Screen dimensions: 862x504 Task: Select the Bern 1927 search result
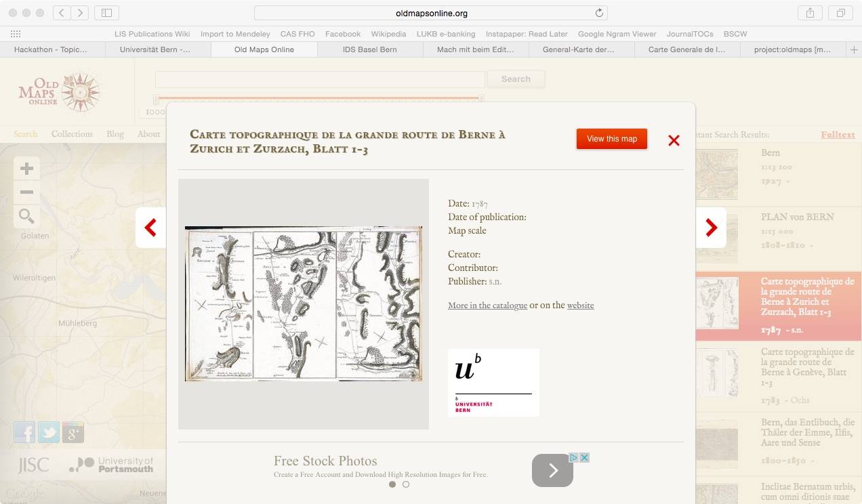779,175
